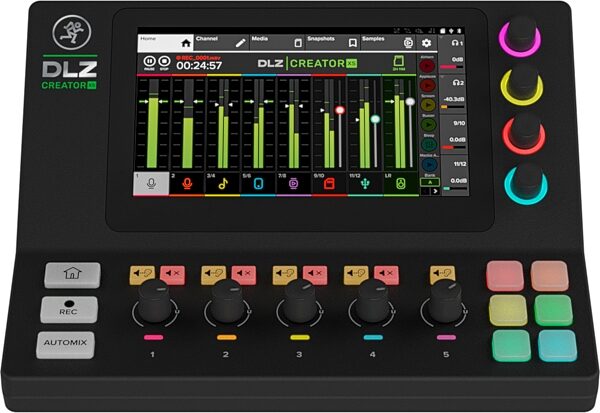
Task: Tap the yellow sample pad button
Action: [x=508, y=310]
